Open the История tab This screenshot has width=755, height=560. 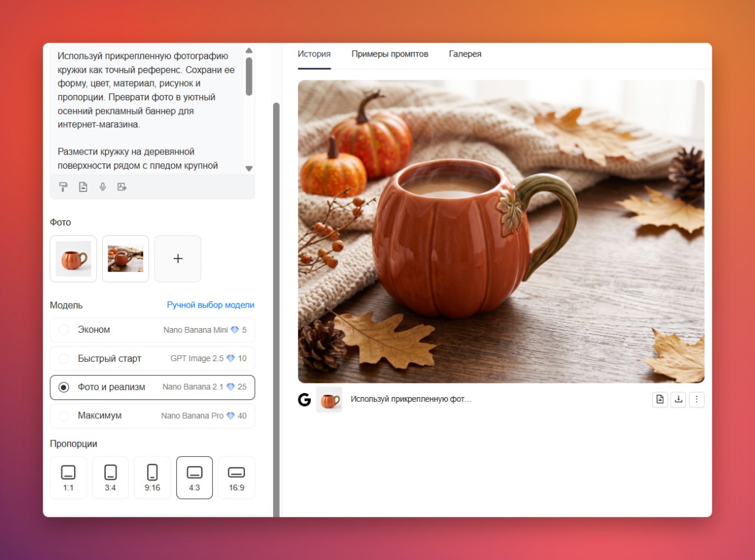tap(314, 54)
